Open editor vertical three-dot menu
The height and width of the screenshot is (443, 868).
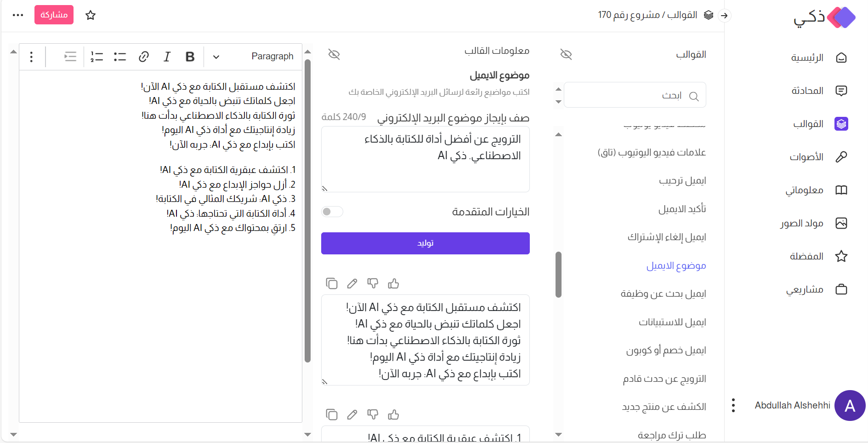point(31,57)
